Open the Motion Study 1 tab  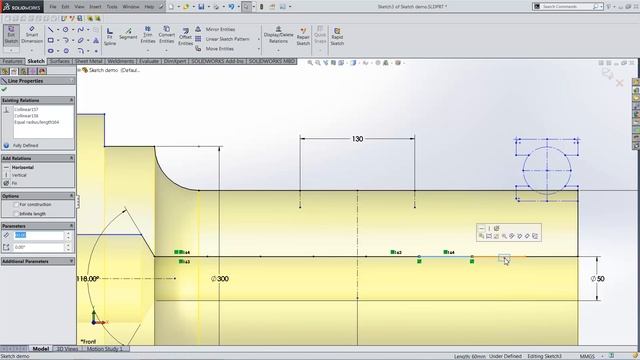[x=105, y=349]
